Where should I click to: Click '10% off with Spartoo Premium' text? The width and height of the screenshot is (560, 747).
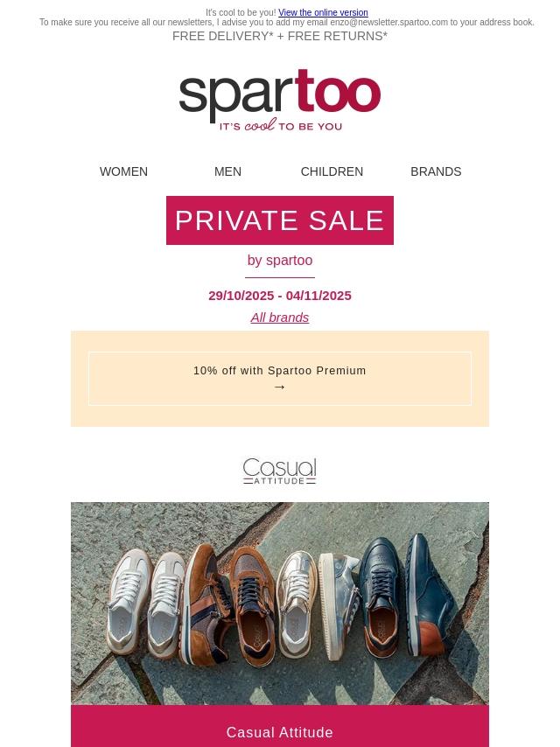click(x=280, y=371)
